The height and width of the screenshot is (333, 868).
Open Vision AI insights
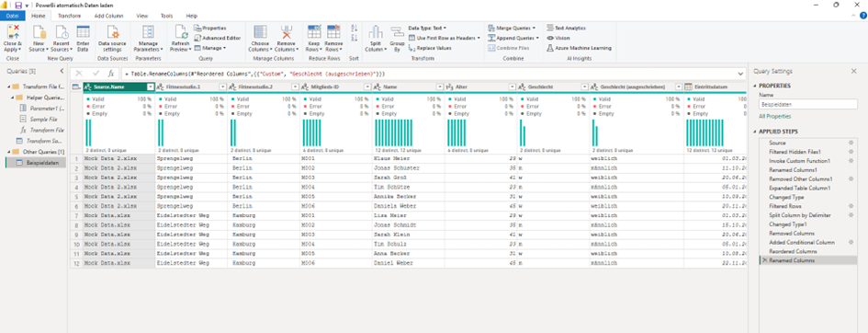click(558, 38)
